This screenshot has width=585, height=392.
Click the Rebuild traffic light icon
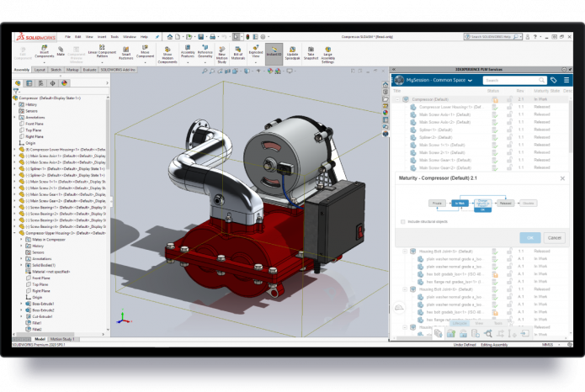point(247,36)
